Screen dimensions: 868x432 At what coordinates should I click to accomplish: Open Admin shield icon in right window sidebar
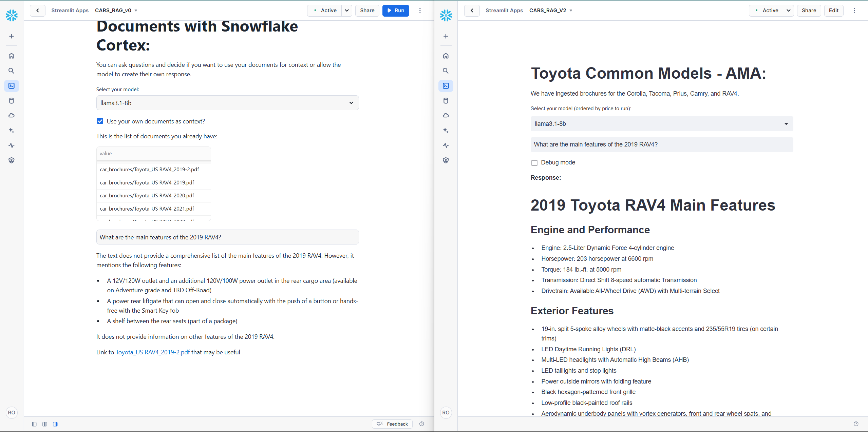pyautogui.click(x=446, y=160)
